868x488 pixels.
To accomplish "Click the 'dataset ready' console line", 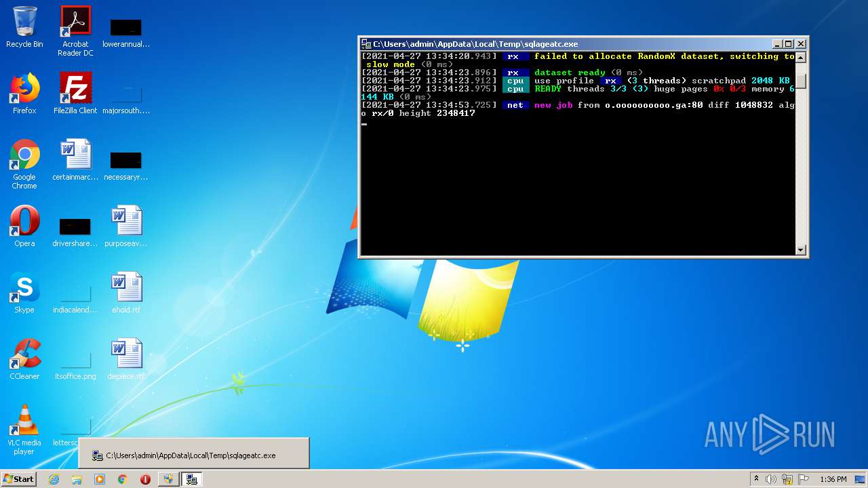I will tap(502, 73).
